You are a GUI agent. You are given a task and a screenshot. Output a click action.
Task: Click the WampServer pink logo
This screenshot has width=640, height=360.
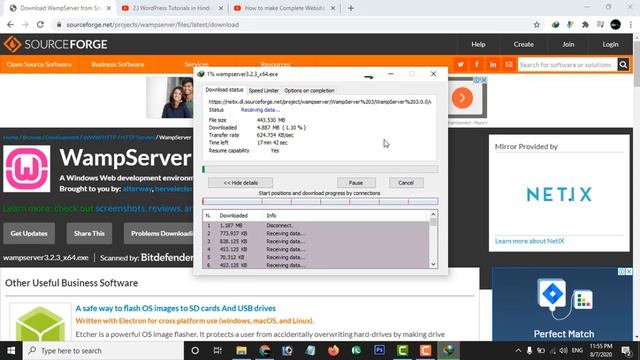[27, 169]
